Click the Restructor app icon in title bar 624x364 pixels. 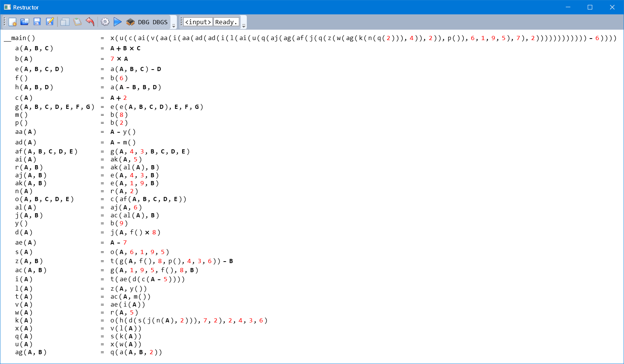[7, 7]
